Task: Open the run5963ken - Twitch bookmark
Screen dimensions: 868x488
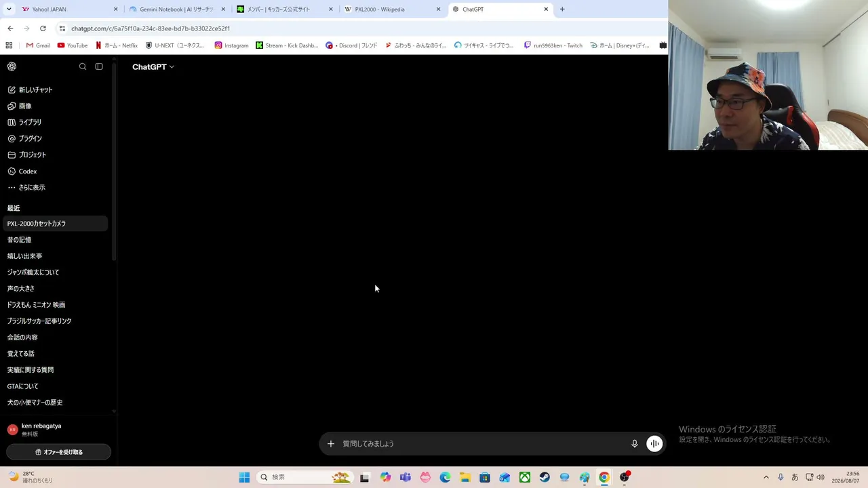Action: click(553, 45)
